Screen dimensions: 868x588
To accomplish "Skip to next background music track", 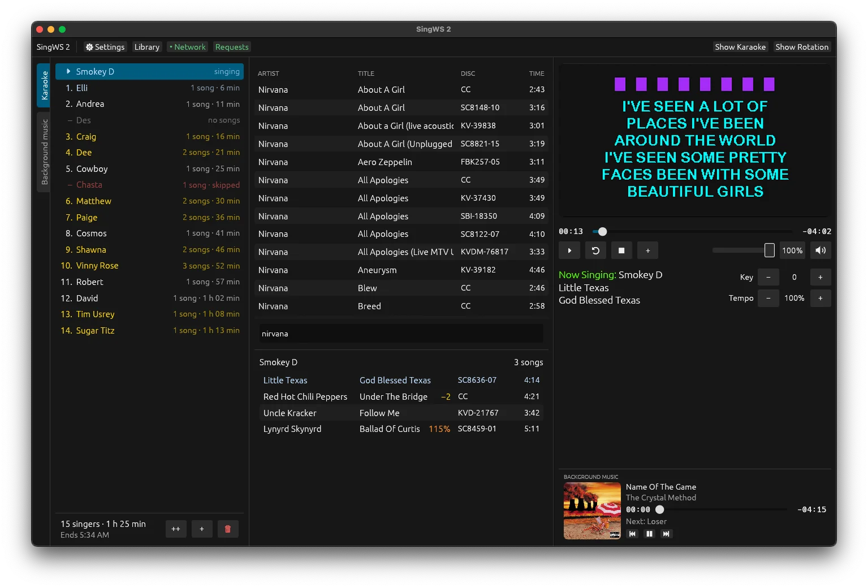I will pyautogui.click(x=666, y=534).
